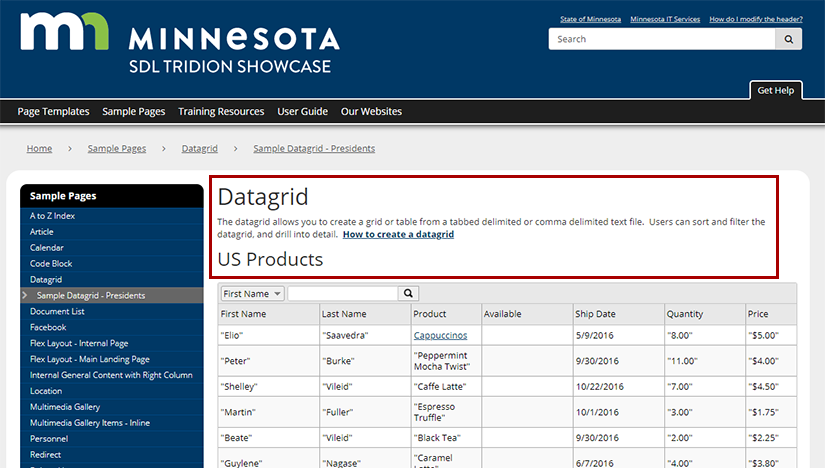Go to the Home breadcrumb link
Image resolution: width=825 pixels, height=468 pixels.
(x=39, y=148)
